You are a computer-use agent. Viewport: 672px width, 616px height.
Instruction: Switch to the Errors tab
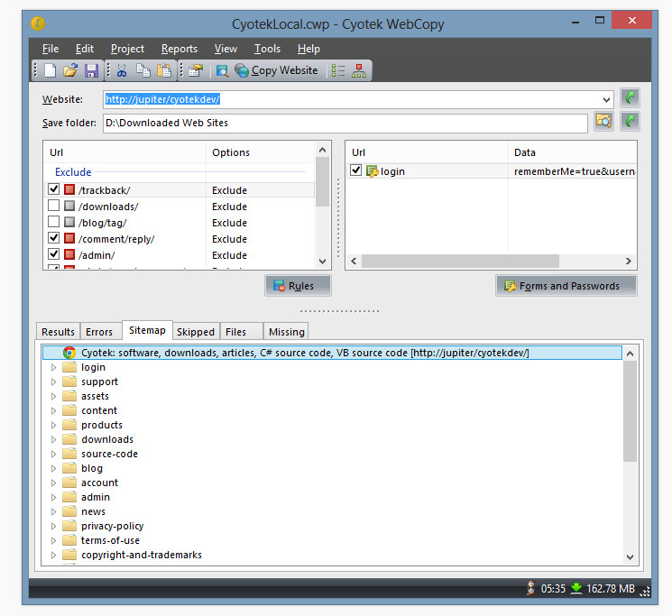(99, 332)
